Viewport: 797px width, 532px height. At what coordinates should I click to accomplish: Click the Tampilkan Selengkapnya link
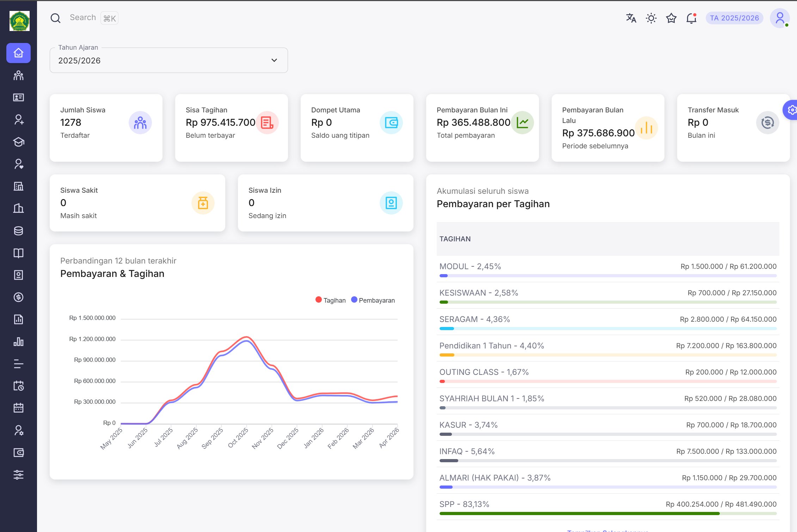click(x=607, y=530)
